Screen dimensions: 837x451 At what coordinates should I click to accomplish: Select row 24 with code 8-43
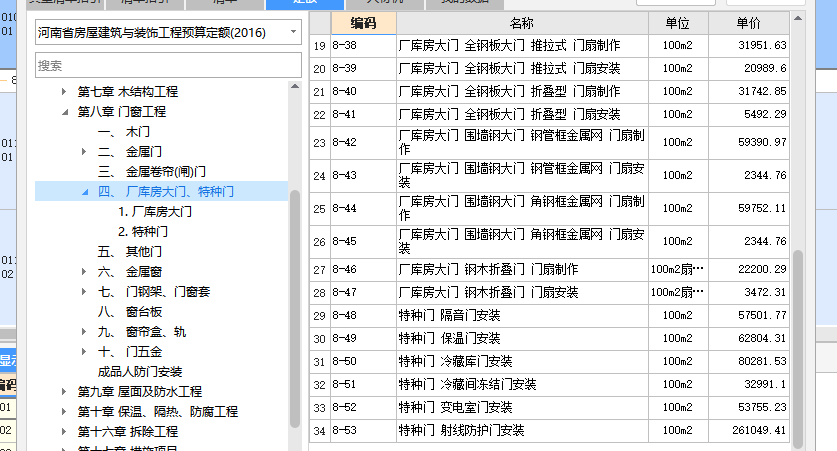[x=549, y=176]
